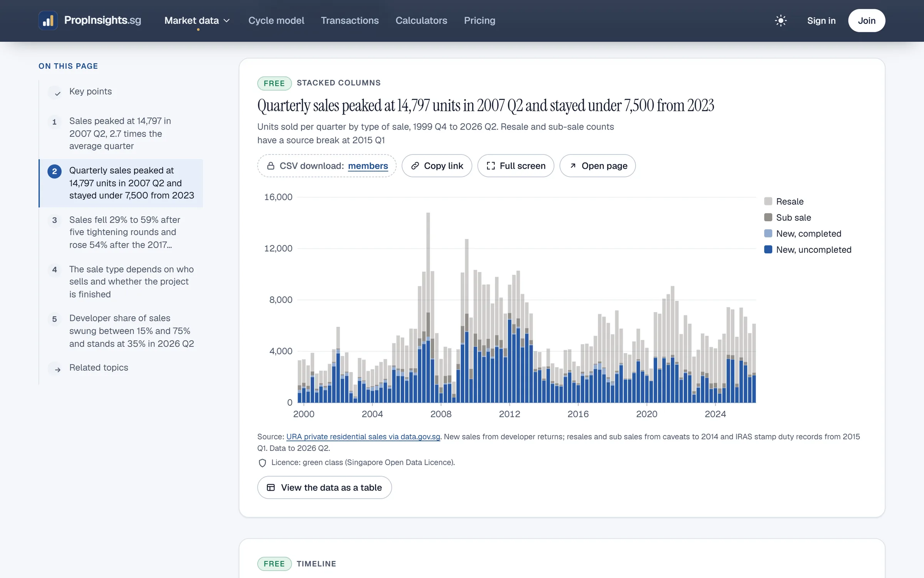Select sidebar item 'Developer share of sales swung'
Viewport: 924px width, 578px height.
pos(121,331)
